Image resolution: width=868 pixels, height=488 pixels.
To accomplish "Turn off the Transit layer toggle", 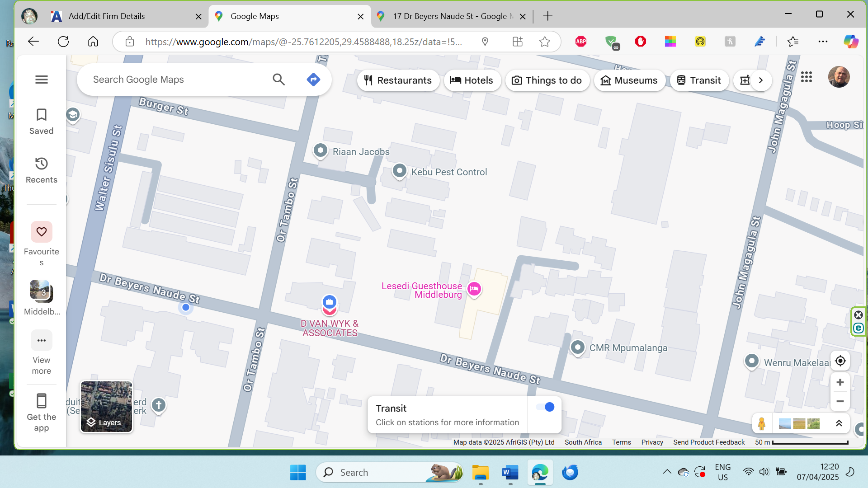I will (x=545, y=407).
